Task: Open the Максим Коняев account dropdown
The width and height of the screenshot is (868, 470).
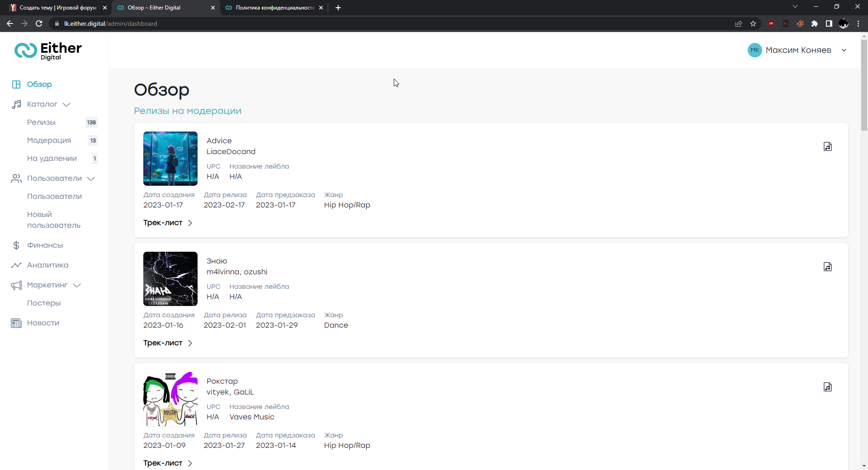Action: tap(844, 50)
